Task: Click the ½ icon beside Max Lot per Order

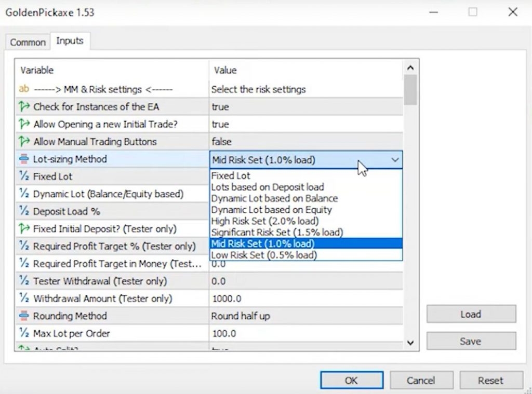Action: (x=24, y=333)
